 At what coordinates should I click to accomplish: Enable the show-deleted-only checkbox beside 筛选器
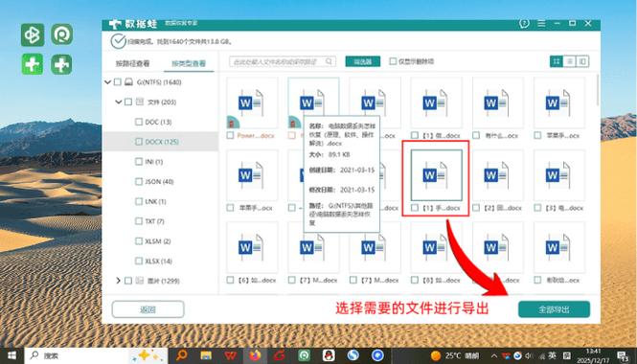point(393,61)
